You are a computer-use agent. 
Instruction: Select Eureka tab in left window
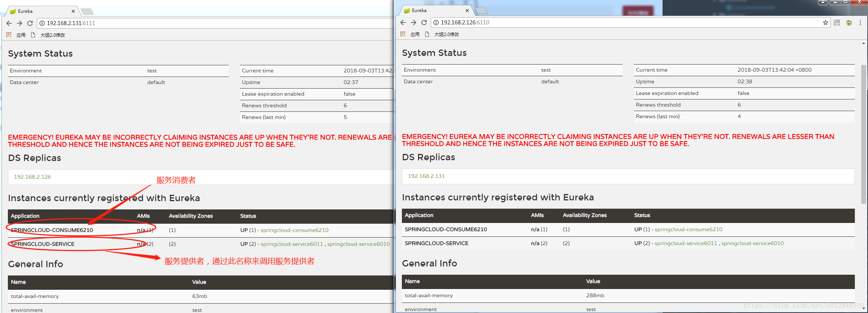pyautogui.click(x=41, y=11)
